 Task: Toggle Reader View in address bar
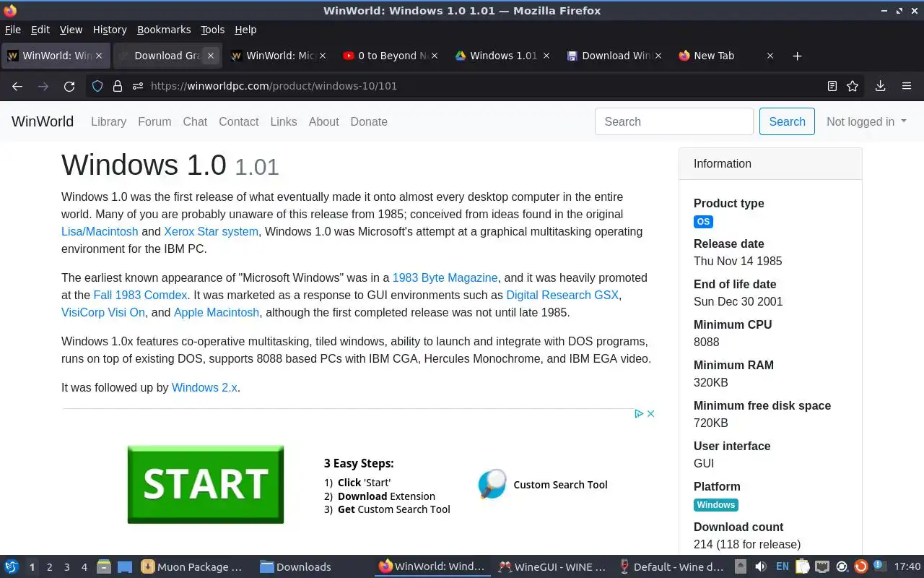point(832,86)
